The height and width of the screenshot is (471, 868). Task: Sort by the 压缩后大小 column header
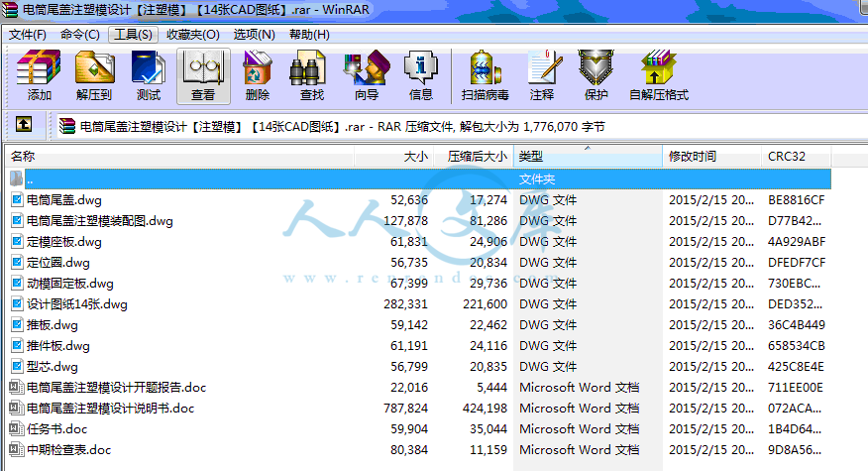[474, 157]
